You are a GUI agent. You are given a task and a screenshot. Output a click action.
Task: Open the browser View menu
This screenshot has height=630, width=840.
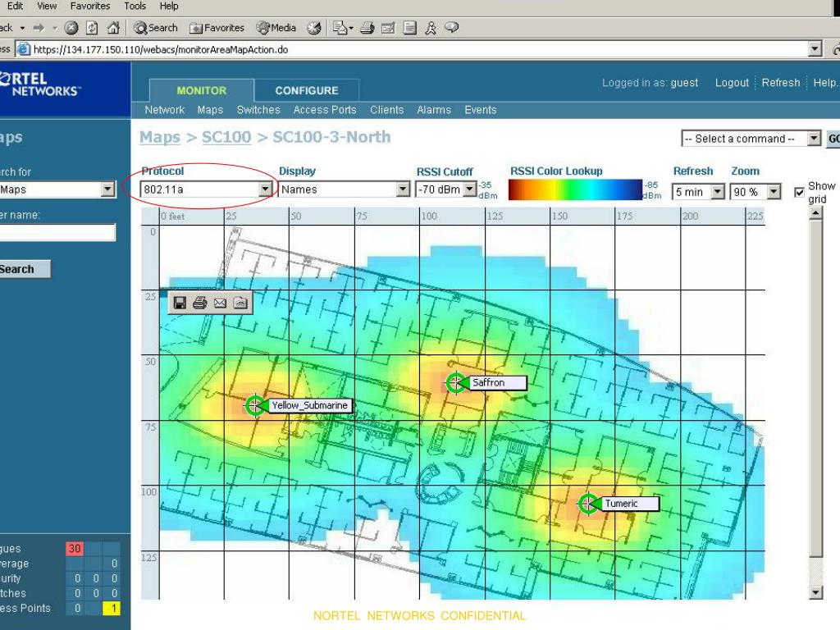[x=47, y=6]
